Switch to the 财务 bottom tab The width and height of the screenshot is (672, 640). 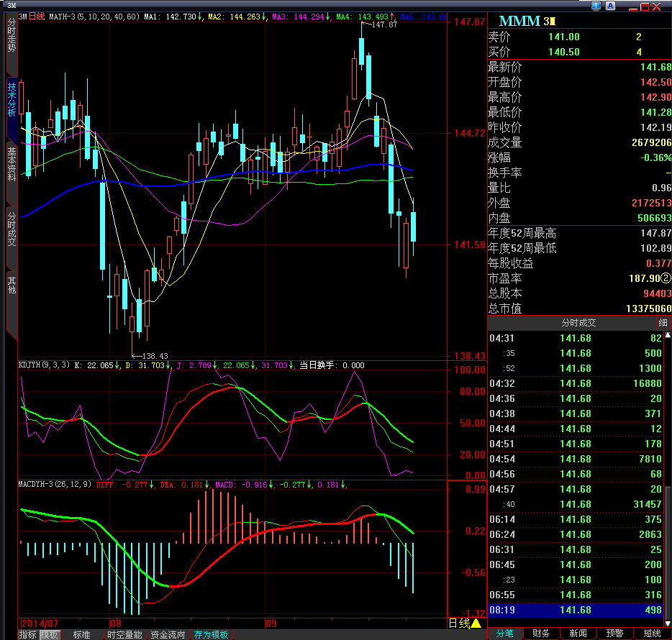[x=541, y=634]
